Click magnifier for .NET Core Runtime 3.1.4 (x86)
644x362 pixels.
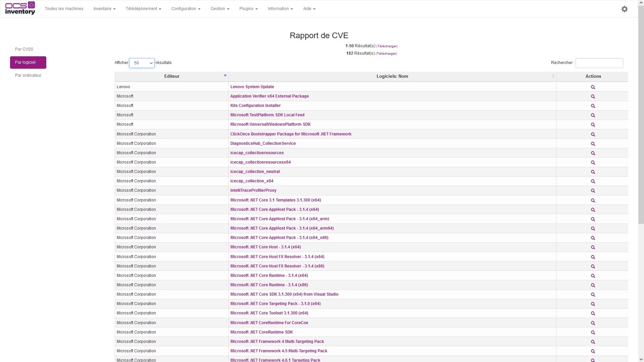point(593,285)
